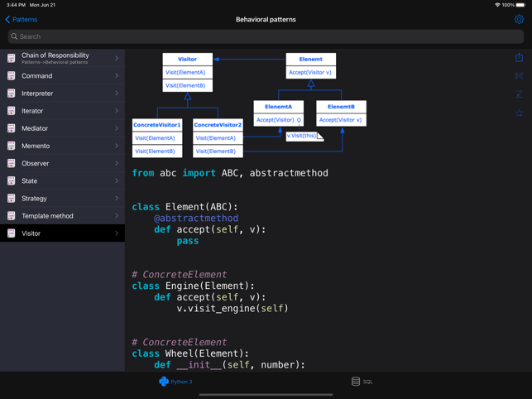Select the Mediator pattern
Viewport: 532px width, 399px height.
pos(62,128)
